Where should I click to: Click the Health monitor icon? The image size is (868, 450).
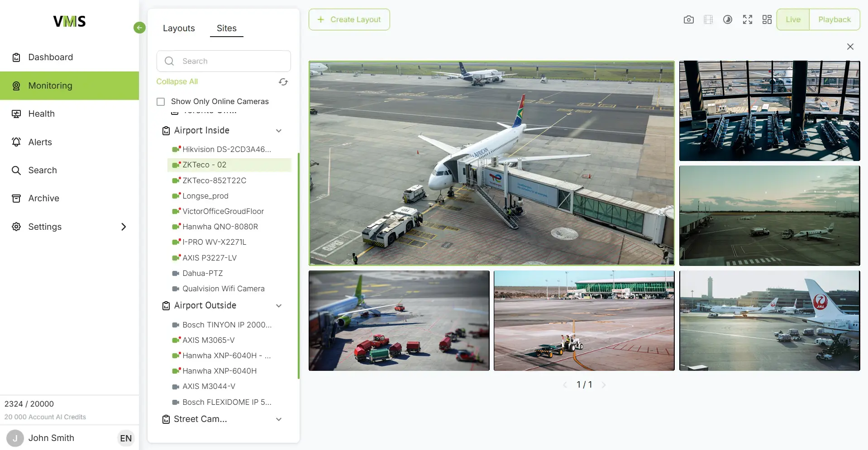click(x=16, y=114)
